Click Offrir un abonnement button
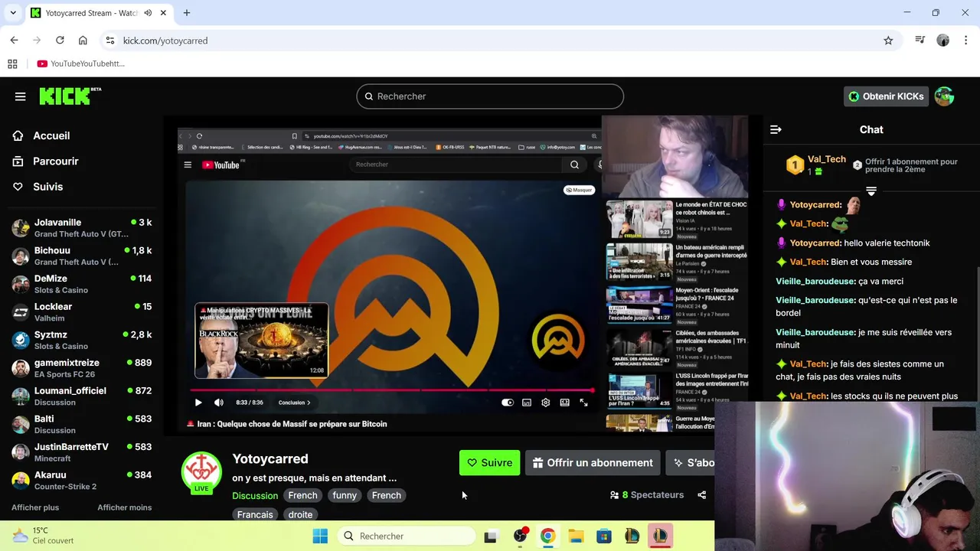Image resolution: width=980 pixels, height=551 pixels. [593, 462]
